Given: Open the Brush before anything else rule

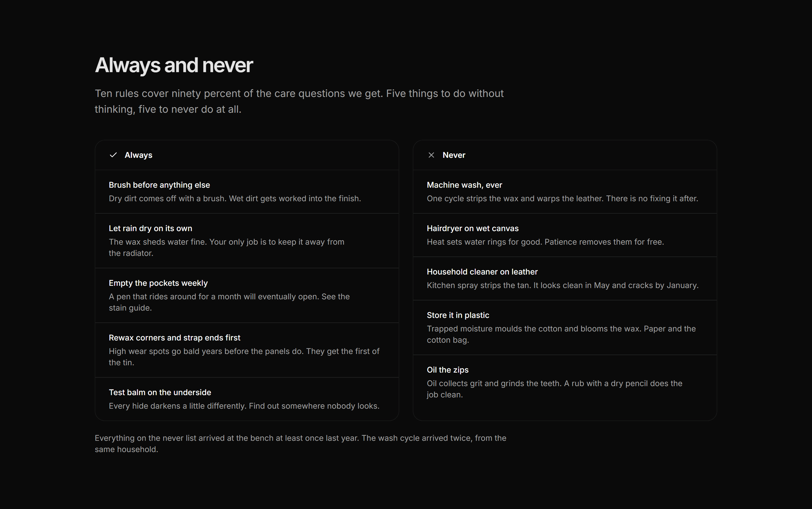Looking at the screenshot, I should tap(247, 192).
